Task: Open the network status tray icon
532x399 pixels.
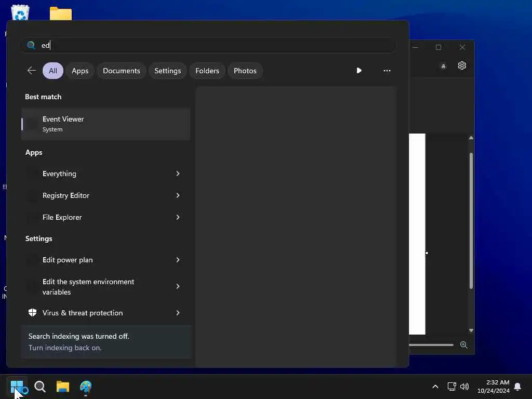Action: click(x=451, y=387)
